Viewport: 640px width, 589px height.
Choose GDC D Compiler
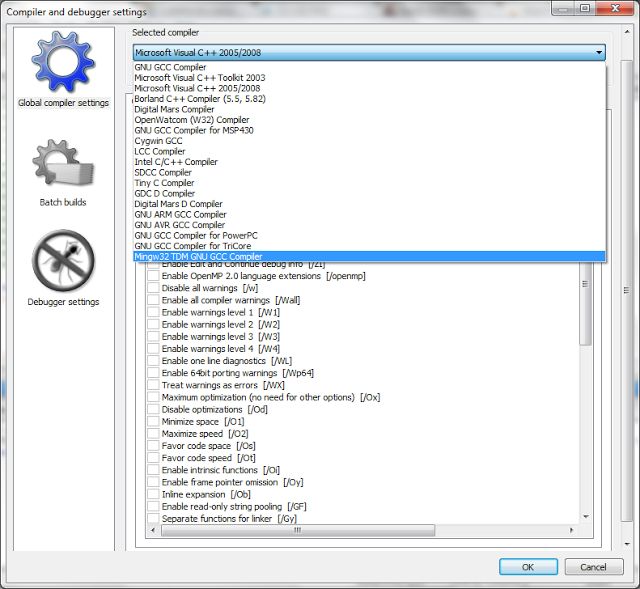[x=369, y=193]
